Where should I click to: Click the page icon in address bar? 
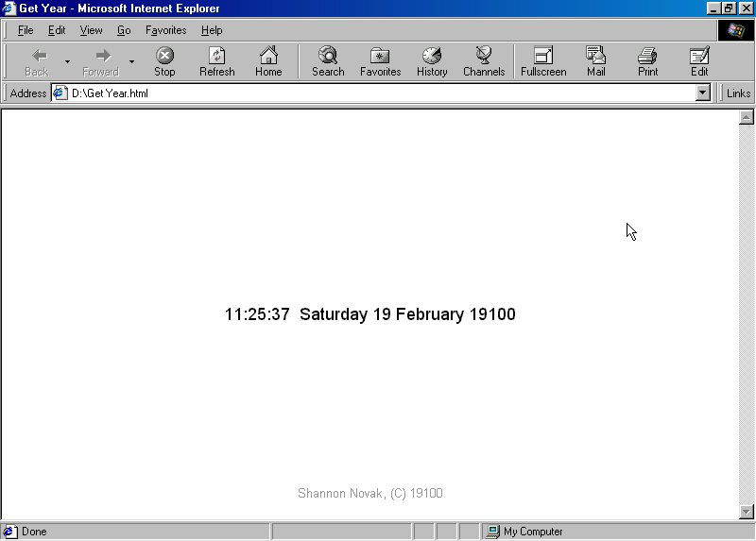60,93
